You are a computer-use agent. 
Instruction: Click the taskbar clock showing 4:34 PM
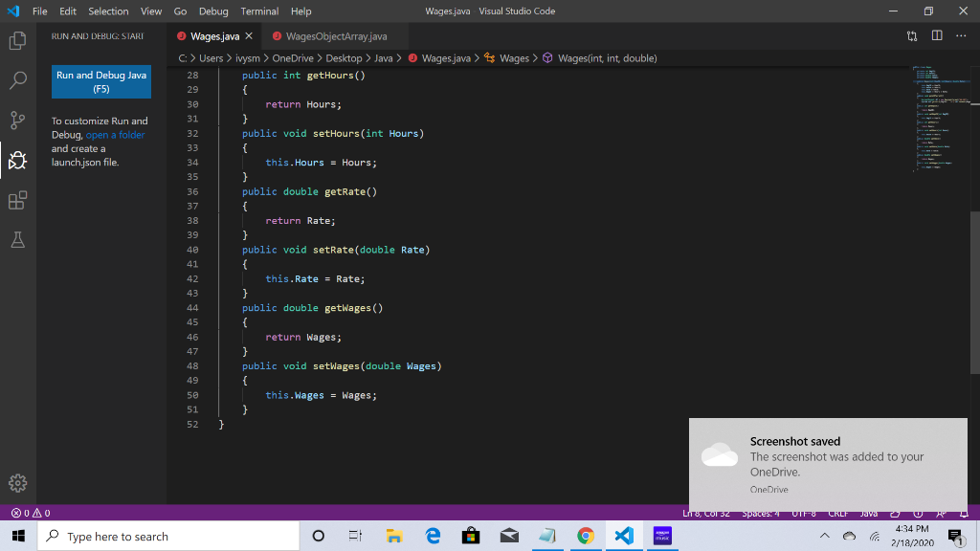pyautogui.click(x=912, y=536)
